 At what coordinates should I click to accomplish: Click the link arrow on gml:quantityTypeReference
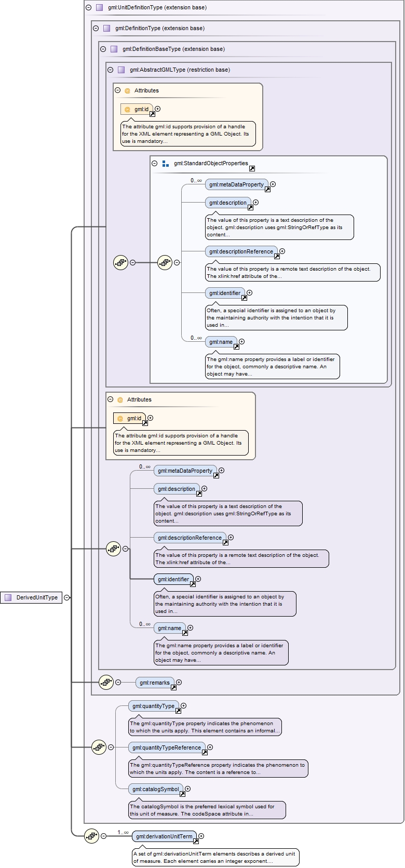[x=205, y=752]
